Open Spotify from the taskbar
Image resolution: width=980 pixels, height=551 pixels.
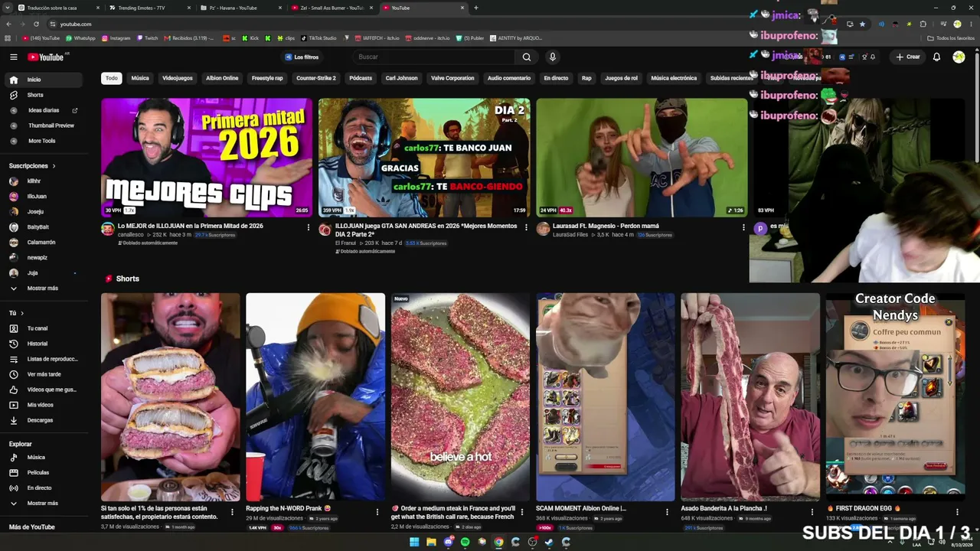(x=465, y=542)
